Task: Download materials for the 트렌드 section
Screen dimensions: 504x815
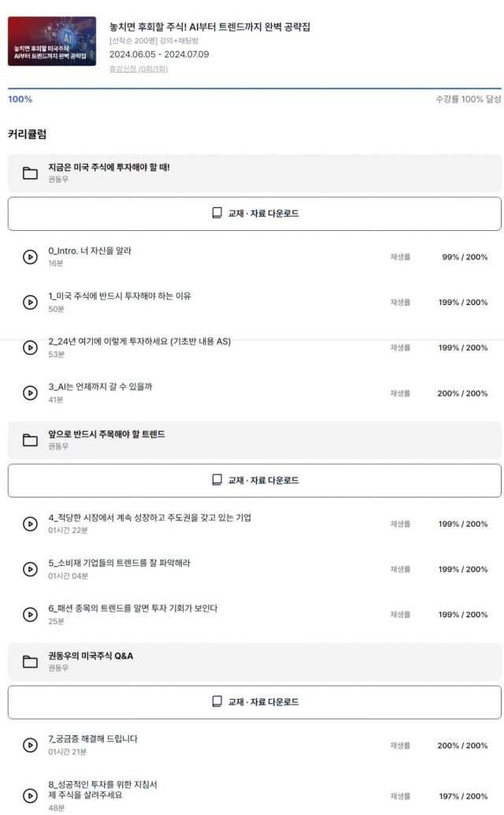Action: 254,480
